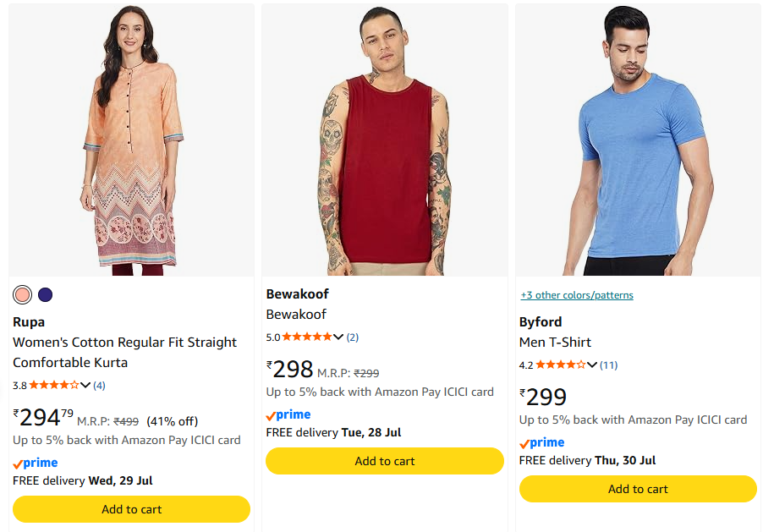This screenshot has width=763, height=532.
Task: Add the Byford Men T-Shirt to cart
Action: point(638,489)
